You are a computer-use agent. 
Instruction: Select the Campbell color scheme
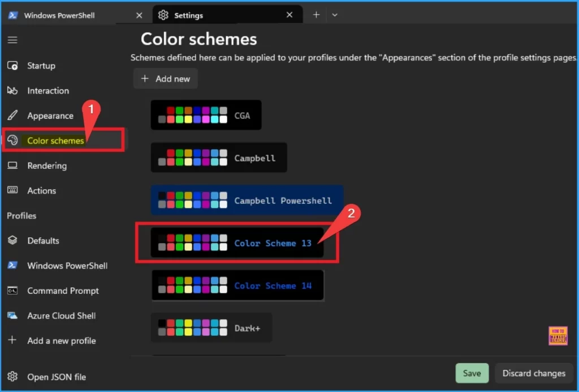(219, 158)
